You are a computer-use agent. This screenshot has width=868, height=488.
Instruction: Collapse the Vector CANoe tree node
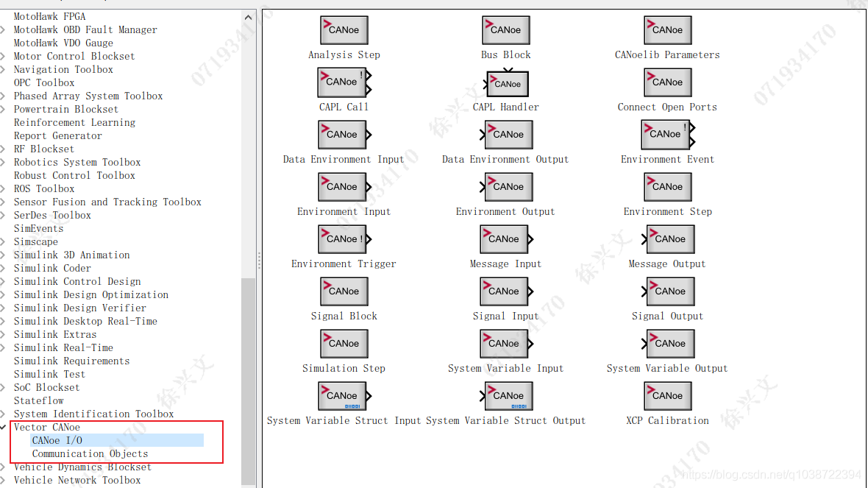click(x=4, y=427)
